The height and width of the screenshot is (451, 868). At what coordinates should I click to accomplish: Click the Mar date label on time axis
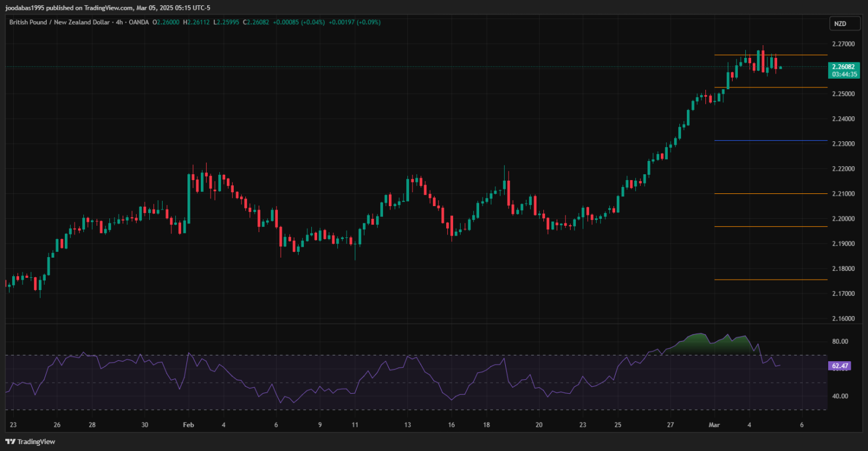(714, 425)
